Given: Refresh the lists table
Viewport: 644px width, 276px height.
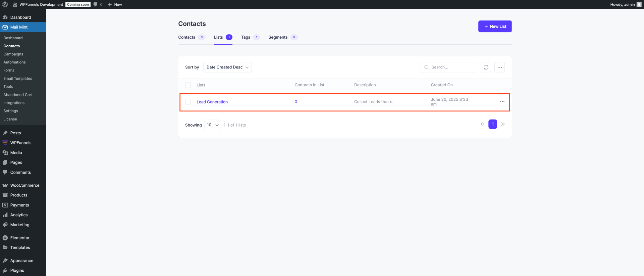Looking at the screenshot, I should click(x=486, y=67).
